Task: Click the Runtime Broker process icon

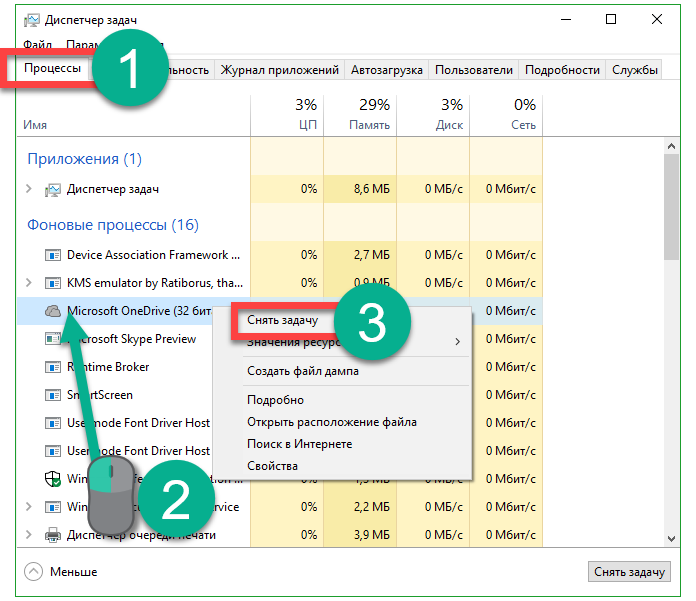Action: pos(53,367)
